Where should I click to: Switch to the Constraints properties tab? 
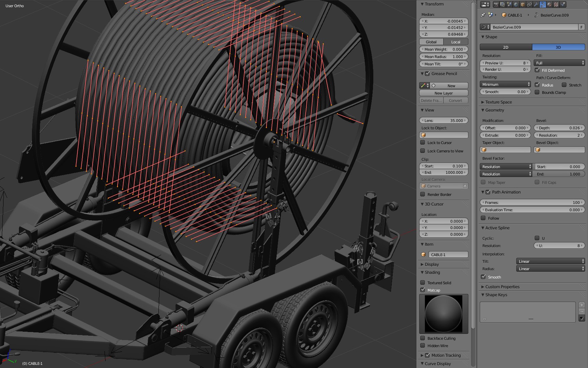click(529, 4)
